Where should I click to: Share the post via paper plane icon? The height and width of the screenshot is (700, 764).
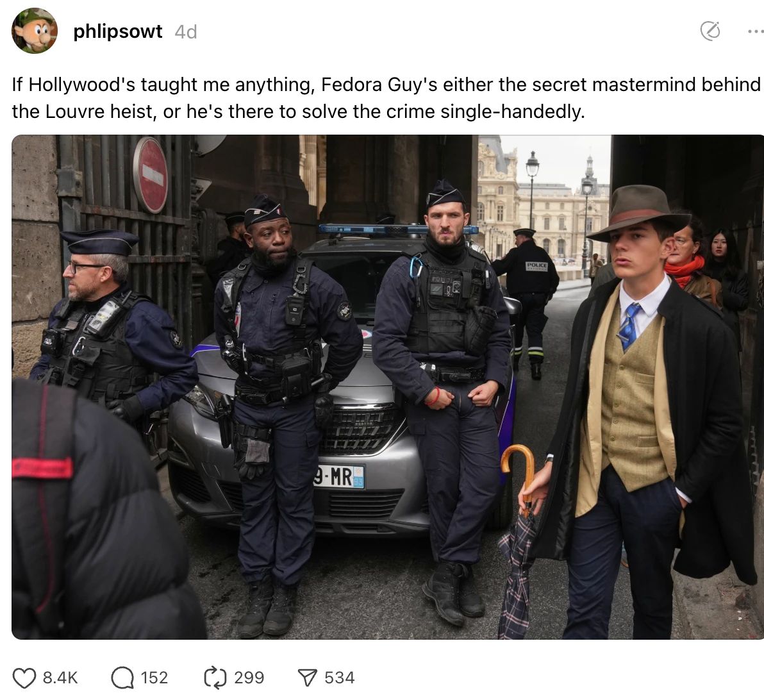[x=307, y=678]
